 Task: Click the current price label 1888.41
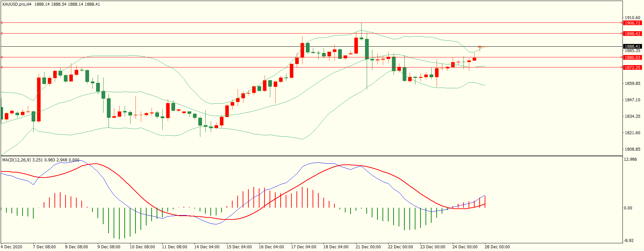coord(632,47)
